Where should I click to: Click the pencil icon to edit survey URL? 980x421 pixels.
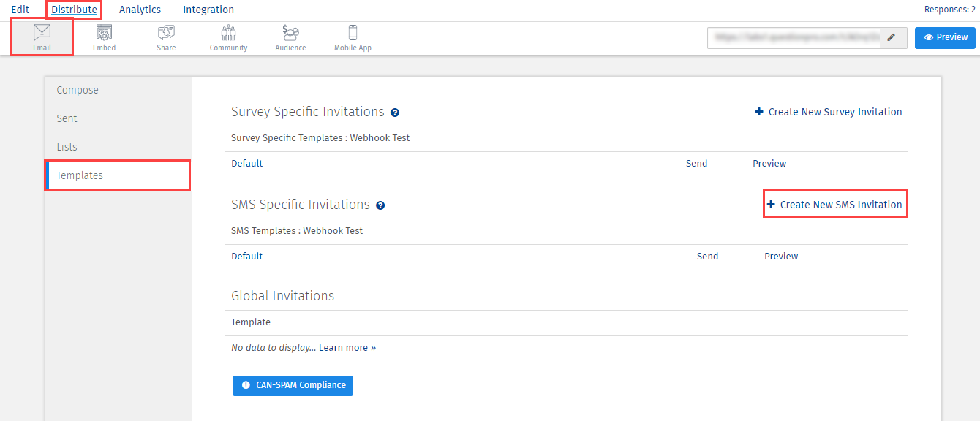click(891, 38)
